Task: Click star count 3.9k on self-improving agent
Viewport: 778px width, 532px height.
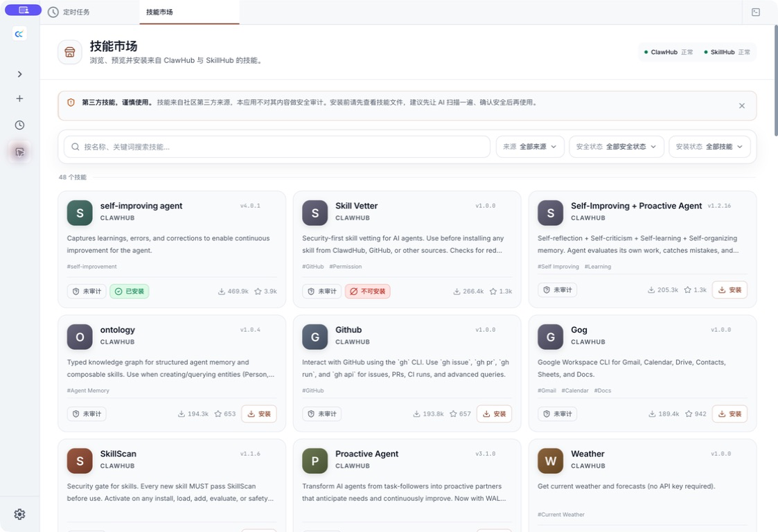Action: tap(265, 292)
